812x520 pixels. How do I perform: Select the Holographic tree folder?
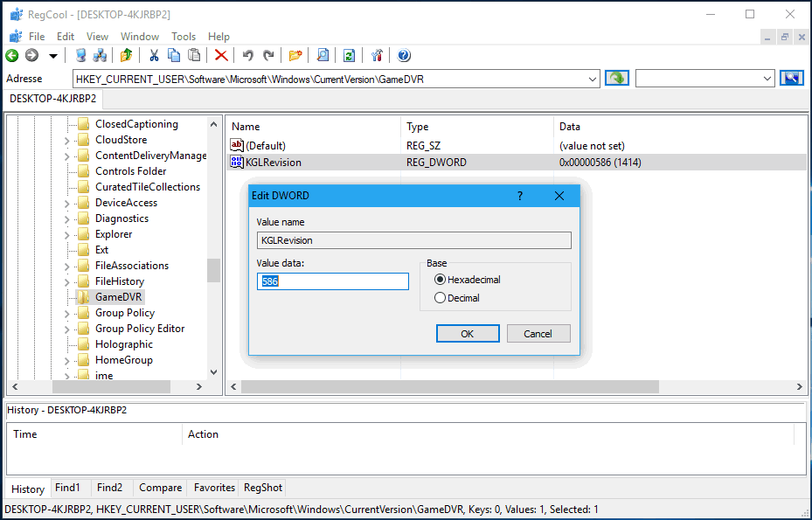(x=124, y=344)
